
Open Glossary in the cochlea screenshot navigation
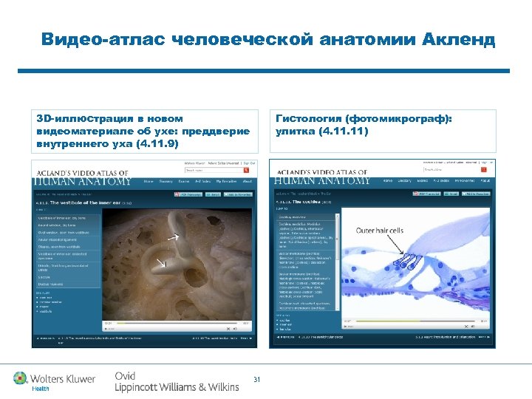404,181
